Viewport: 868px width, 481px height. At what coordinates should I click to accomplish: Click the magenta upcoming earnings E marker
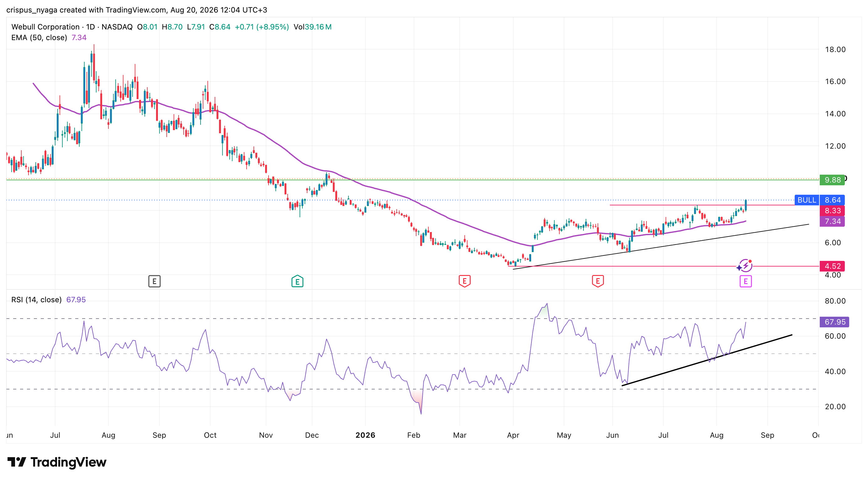coord(745,281)
